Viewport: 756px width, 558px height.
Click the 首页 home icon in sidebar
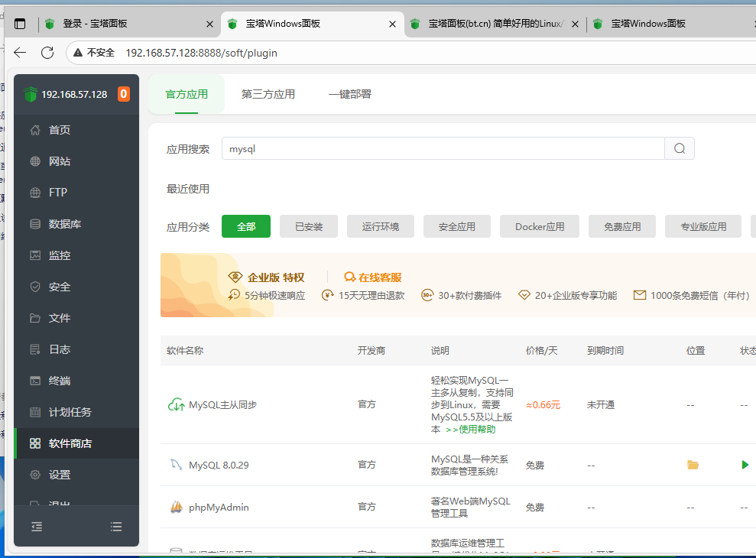pos(35,130)
